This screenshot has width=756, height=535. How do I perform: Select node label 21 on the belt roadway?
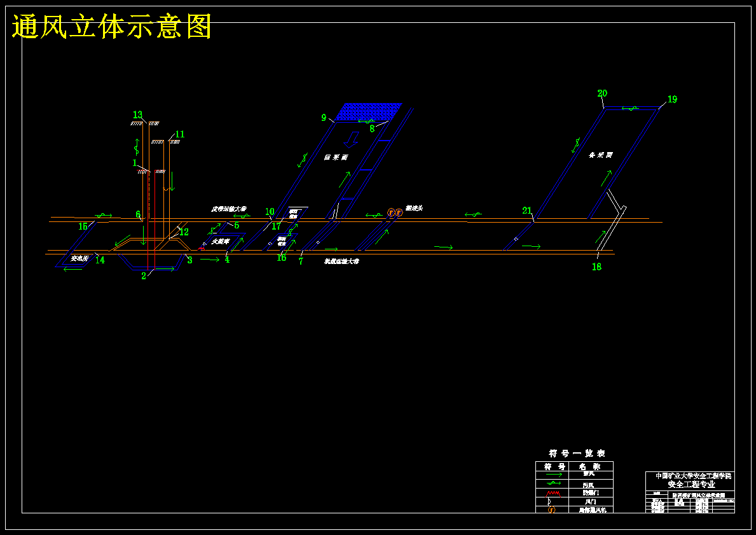527,211
